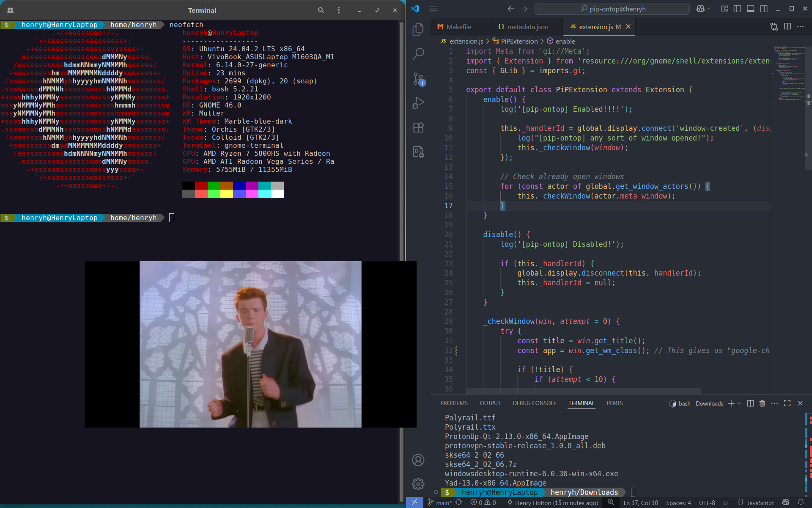Viewport: 812px width, 508px height.
Task: Open the Explorer view in VS Code
Action: point(418,29)
